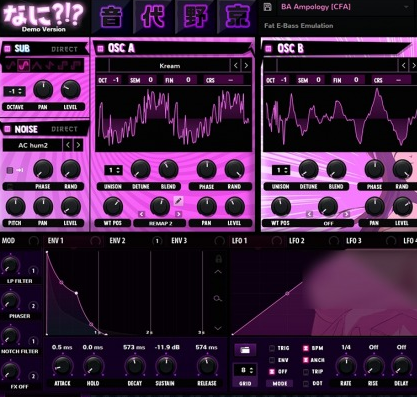Open the Kream wavetable selector
The width and height of the screenshot is (417, 397).
coord(169,66)
